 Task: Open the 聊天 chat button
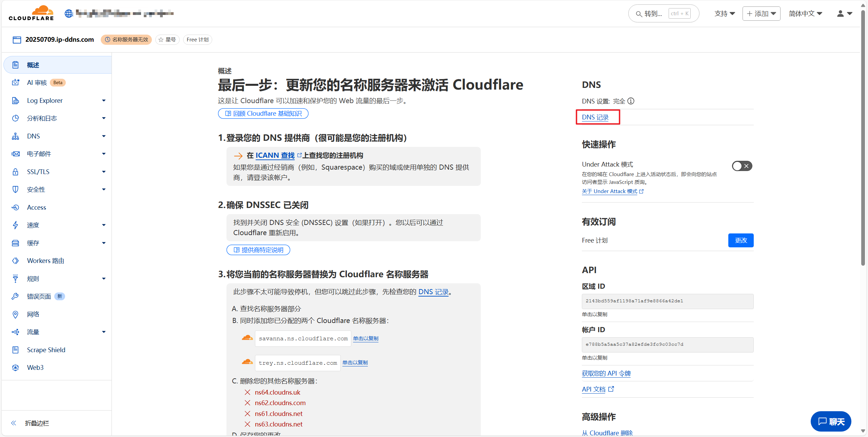(x=831, y=421)
